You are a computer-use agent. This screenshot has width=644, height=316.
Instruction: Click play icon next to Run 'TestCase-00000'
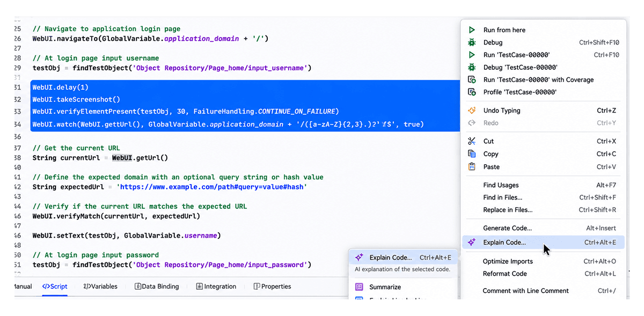click(x=472, y=55)
